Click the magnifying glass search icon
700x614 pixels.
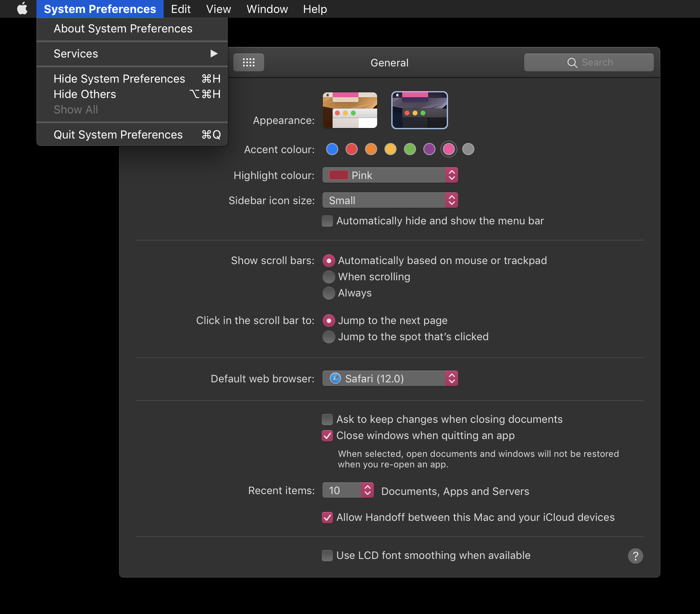(x=572, y=62)
